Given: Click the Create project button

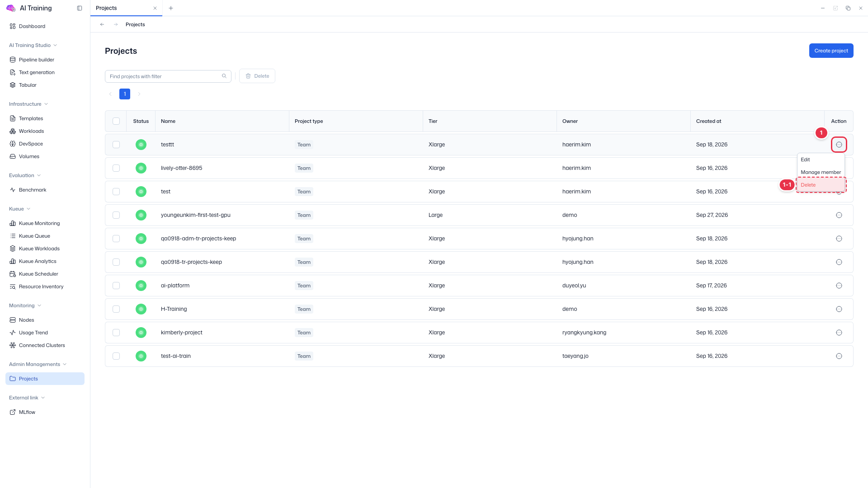Looking at the screenshot, I should pos(831,51).
